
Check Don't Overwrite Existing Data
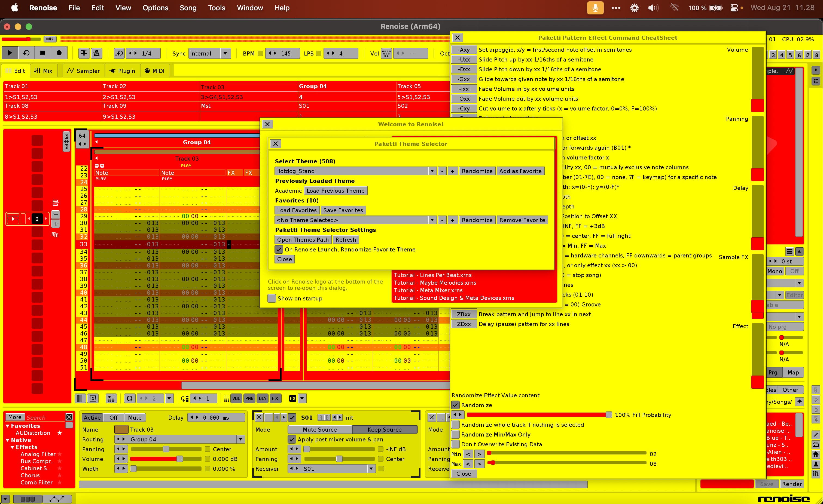click(456, 444)
